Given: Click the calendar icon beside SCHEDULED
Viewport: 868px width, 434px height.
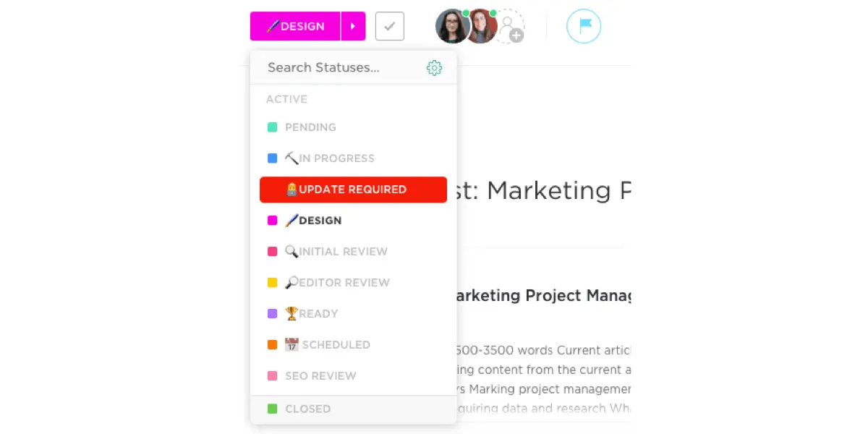Looking at the screenshot, I should click(292, 345).
